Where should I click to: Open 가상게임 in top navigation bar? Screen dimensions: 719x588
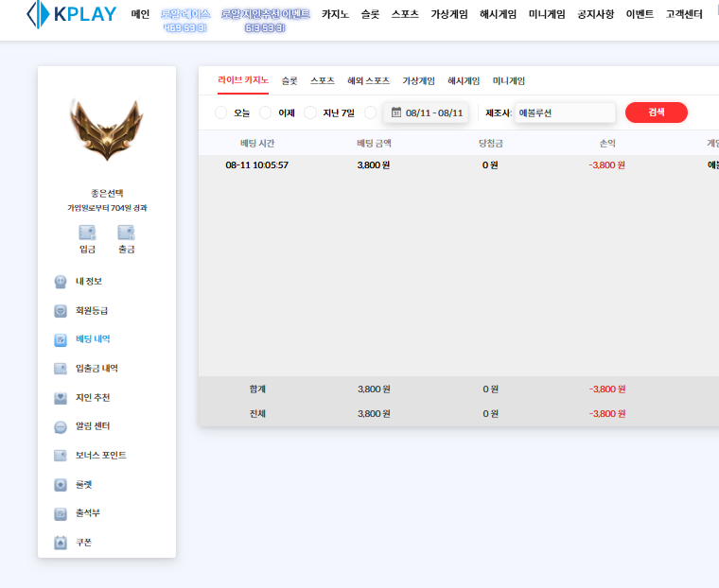click(x=449, y=15)
